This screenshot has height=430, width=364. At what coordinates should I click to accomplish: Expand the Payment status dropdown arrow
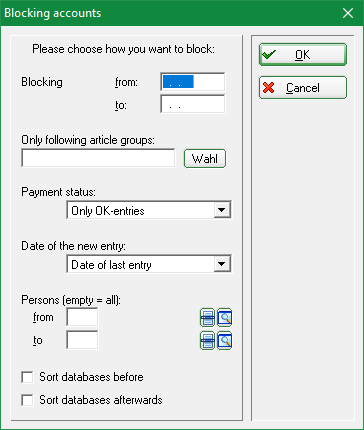click(x=222, y=210)
